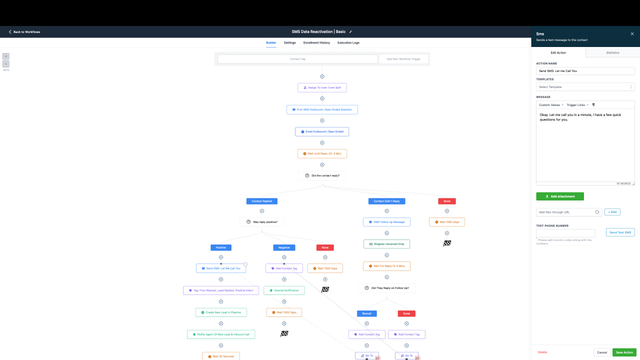Edit the Action Name field
Viewport: 640px width, 360px height.
tap(585, 71)
